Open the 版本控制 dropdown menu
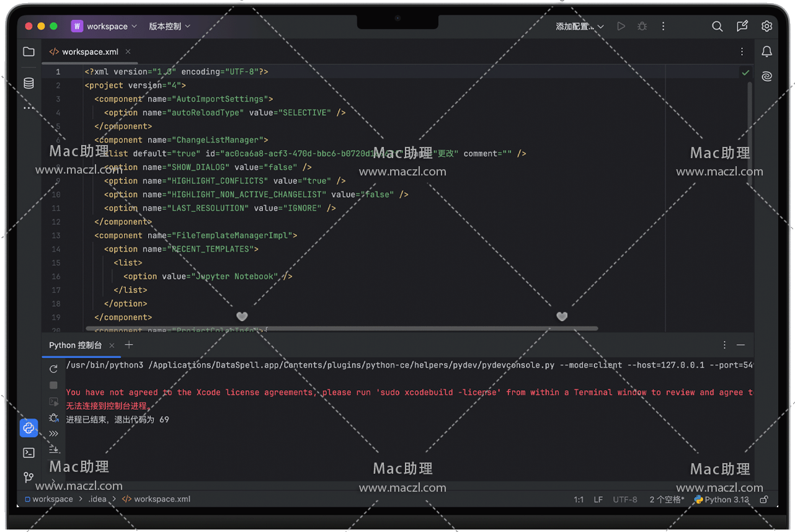 pos(169,26)
